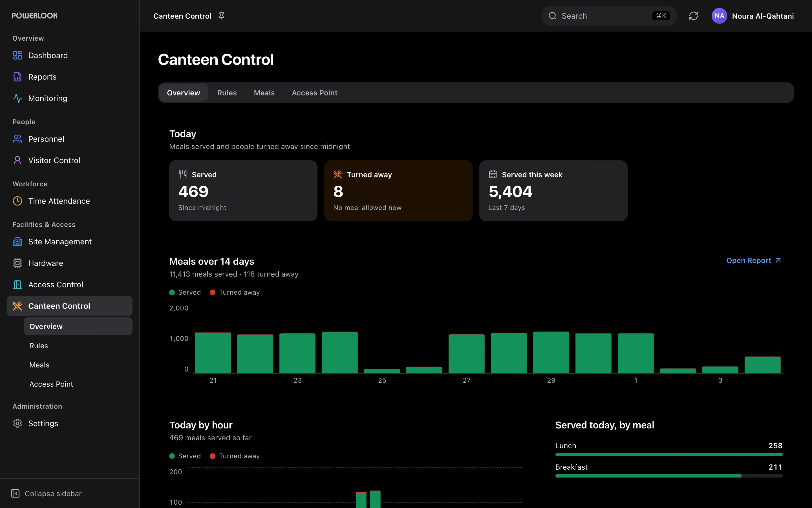Click the PowerLook logo
This screenshot has height=508, width=812.
point(35,16)
